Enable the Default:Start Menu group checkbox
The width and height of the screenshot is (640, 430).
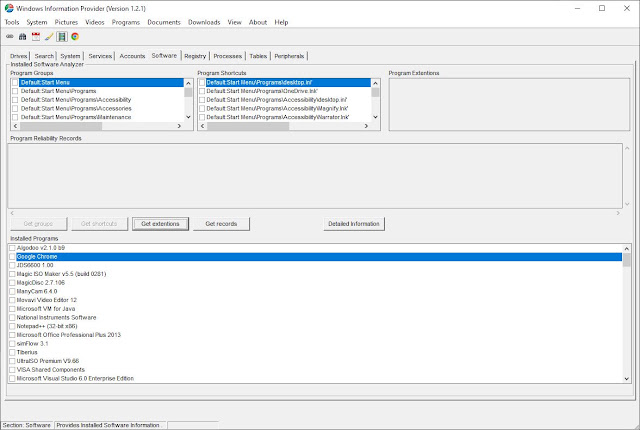[15, 82]
